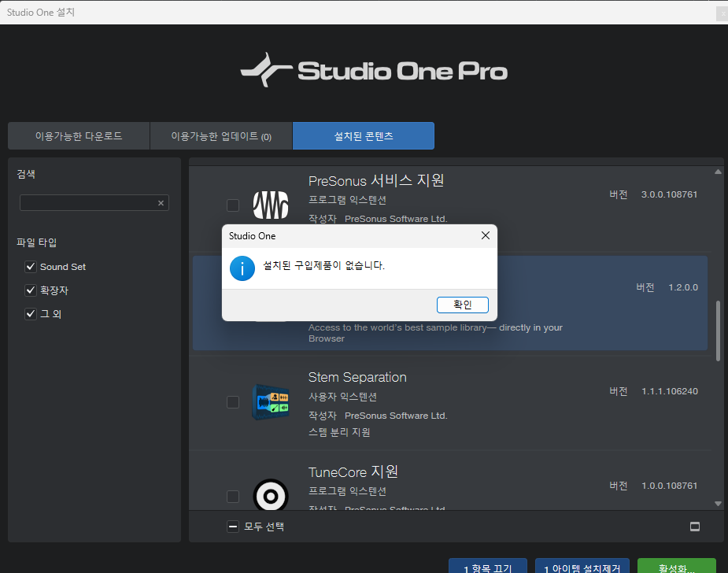Clear the search field with X icon
The image size is (728, 573).
(161, 203)
